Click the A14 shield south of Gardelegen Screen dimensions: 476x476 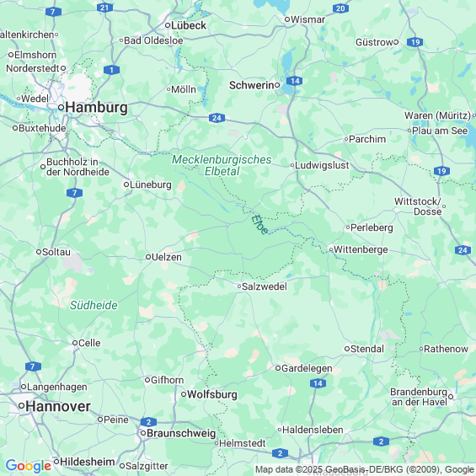[318, 383]
